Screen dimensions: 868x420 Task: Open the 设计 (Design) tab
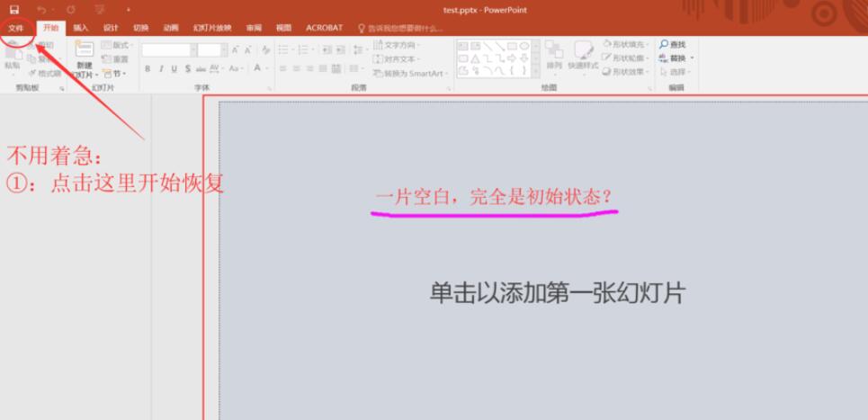coord(111,28)
